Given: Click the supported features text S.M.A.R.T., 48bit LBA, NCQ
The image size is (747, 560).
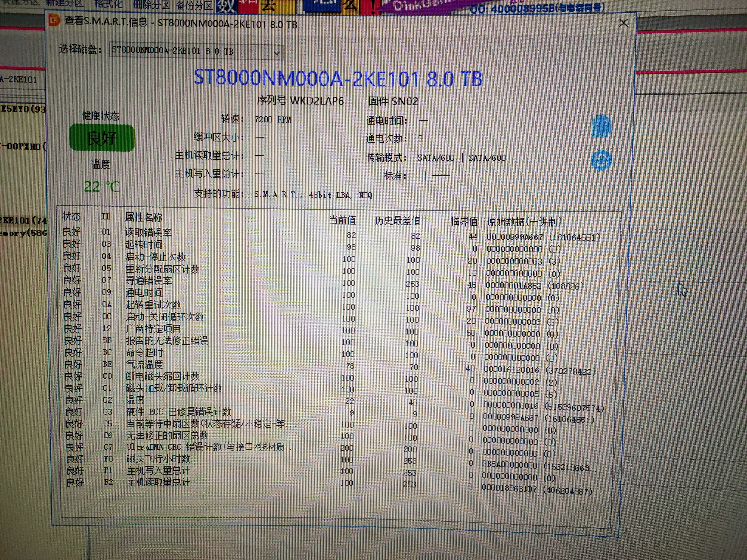Looking at the screenshot, I should (313, 195).
